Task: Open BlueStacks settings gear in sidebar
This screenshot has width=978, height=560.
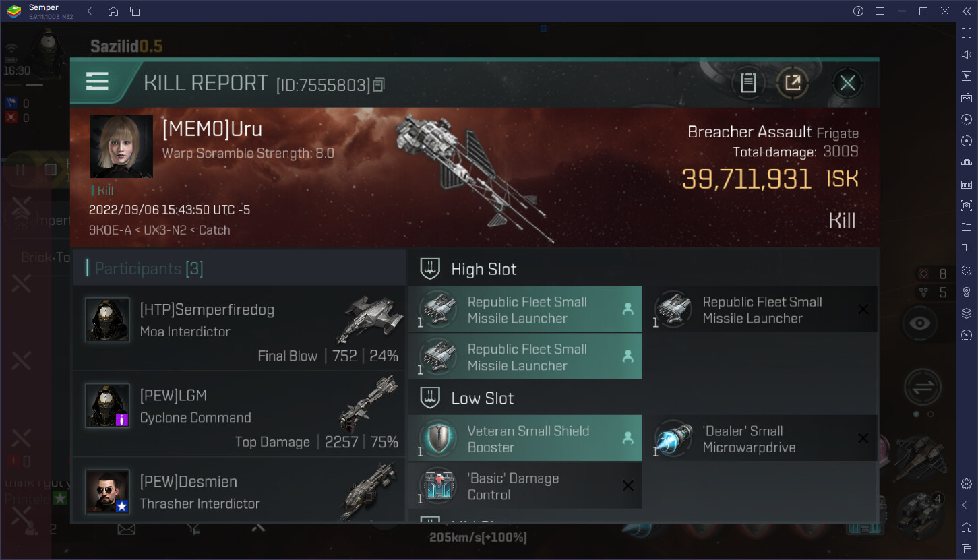Action: click(x=967, y=484)
